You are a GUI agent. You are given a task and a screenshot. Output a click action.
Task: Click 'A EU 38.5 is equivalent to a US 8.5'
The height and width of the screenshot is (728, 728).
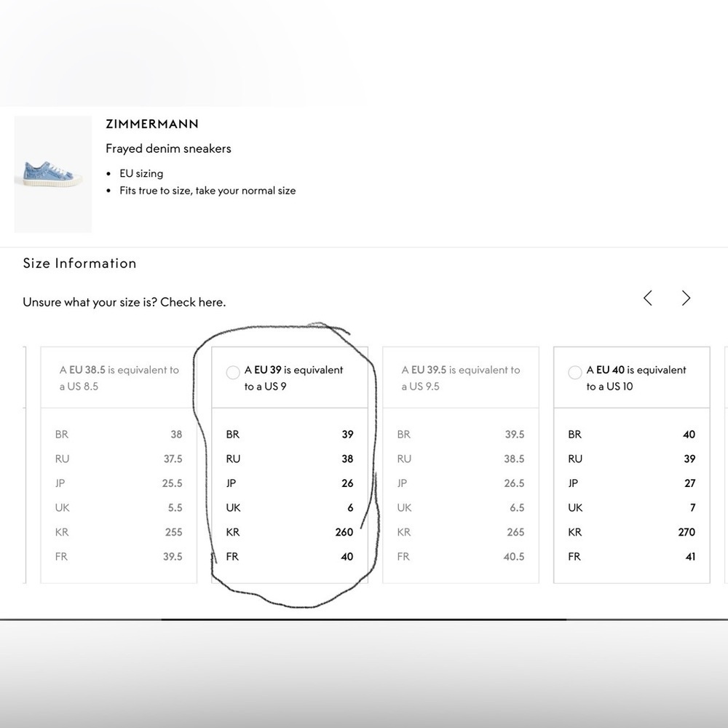click(119, 378)
